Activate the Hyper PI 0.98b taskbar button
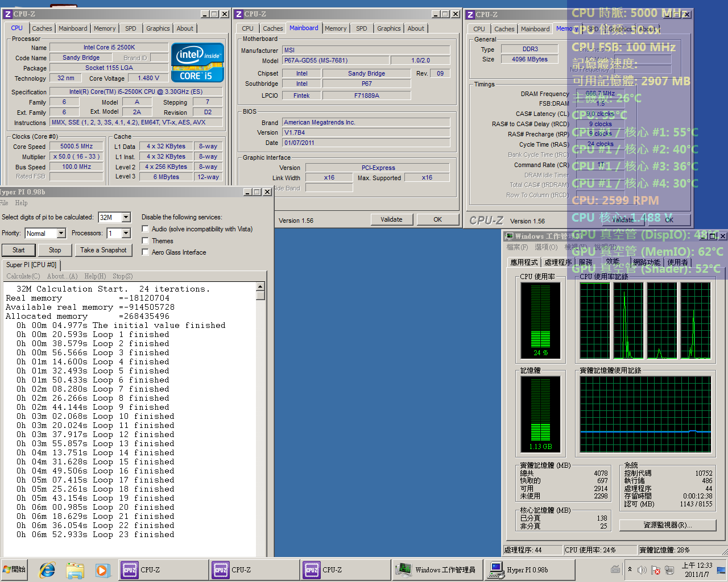This screenshot has width=728, height=582. (x=529, y=569)
